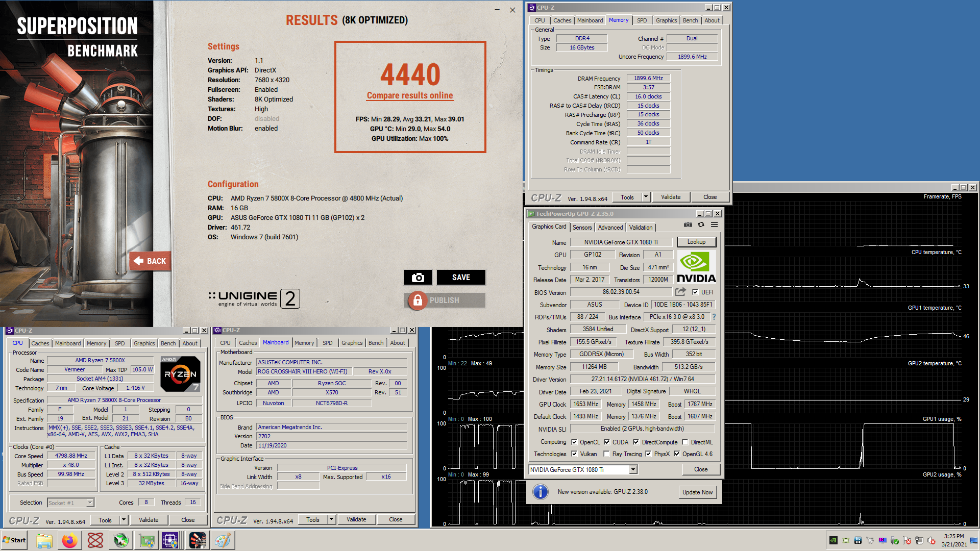Click the SAVE button in Superposition
Viewport: 980px width, 551px height.
461,277
